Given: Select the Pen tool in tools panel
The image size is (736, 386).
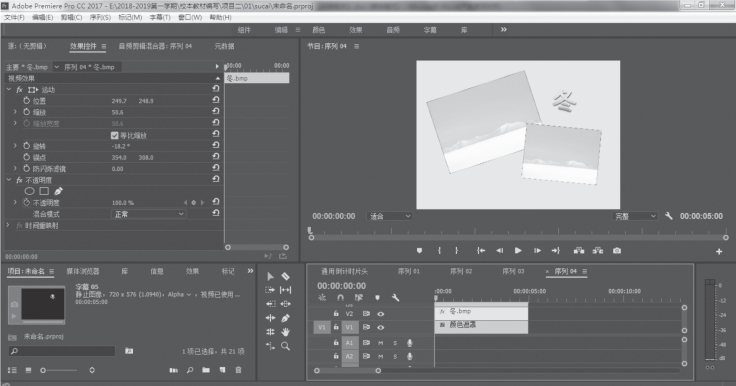Looking at the screenshot, I should (285, 318).
